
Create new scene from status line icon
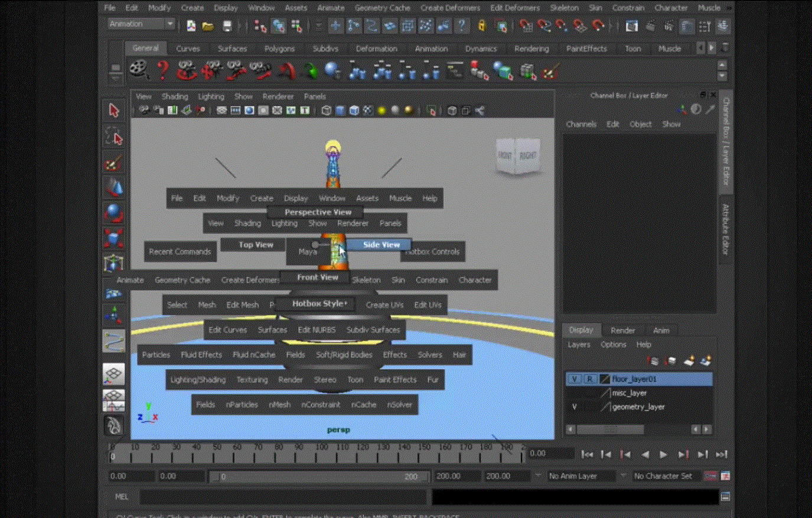point(191,26)
